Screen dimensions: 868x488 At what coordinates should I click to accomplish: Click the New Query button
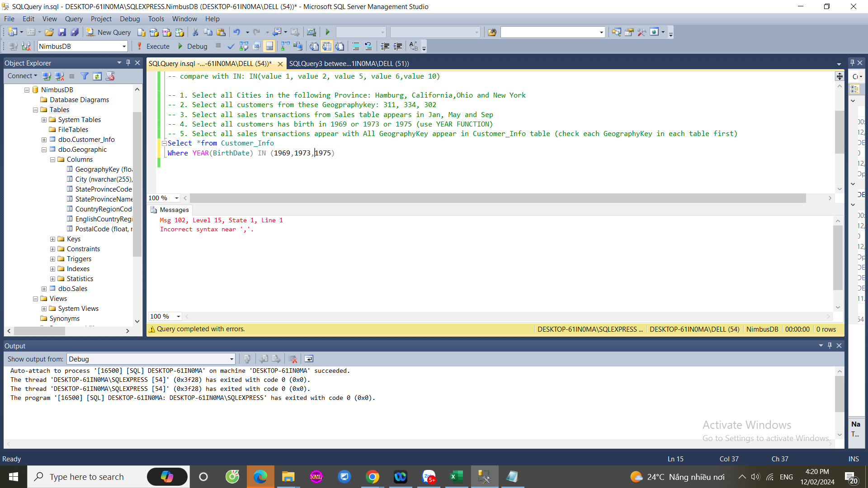108,32
